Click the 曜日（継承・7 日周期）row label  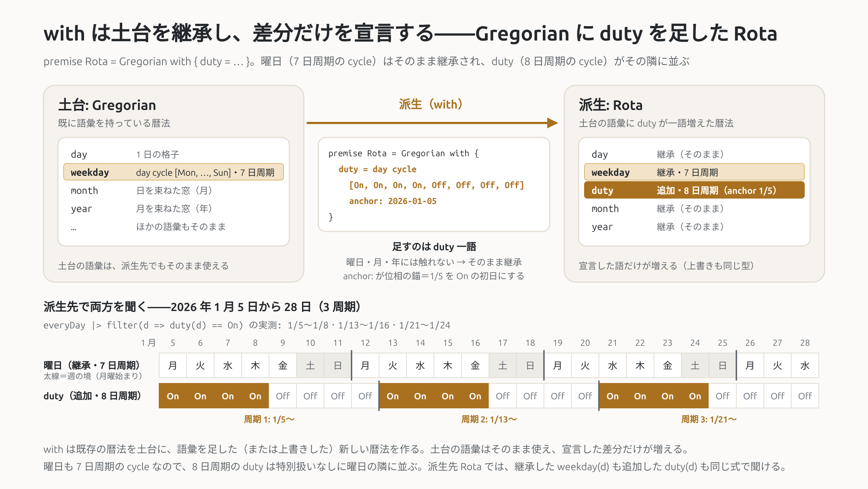pyautogui.click(x=92, y=365)
